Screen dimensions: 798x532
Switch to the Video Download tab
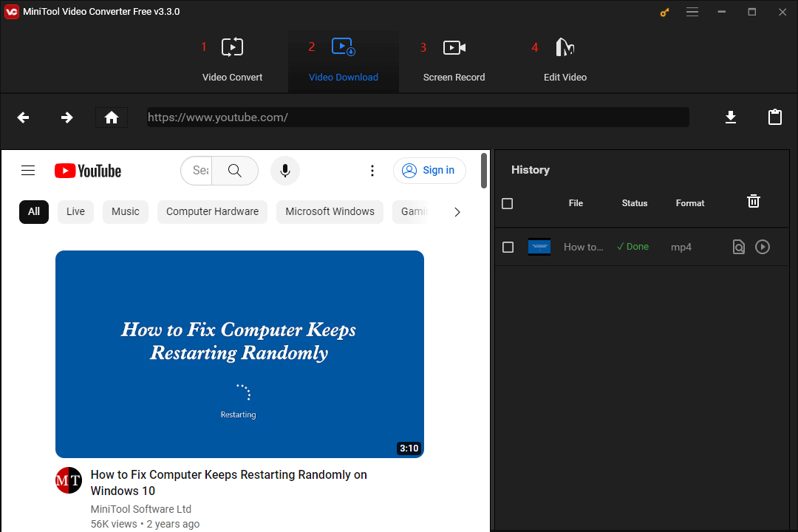(344, 60)
